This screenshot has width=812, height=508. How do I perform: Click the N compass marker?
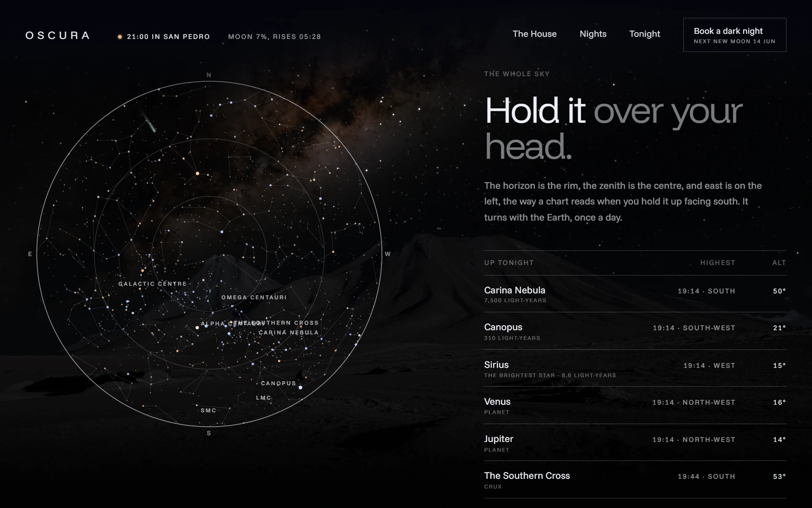click(209, 75)
